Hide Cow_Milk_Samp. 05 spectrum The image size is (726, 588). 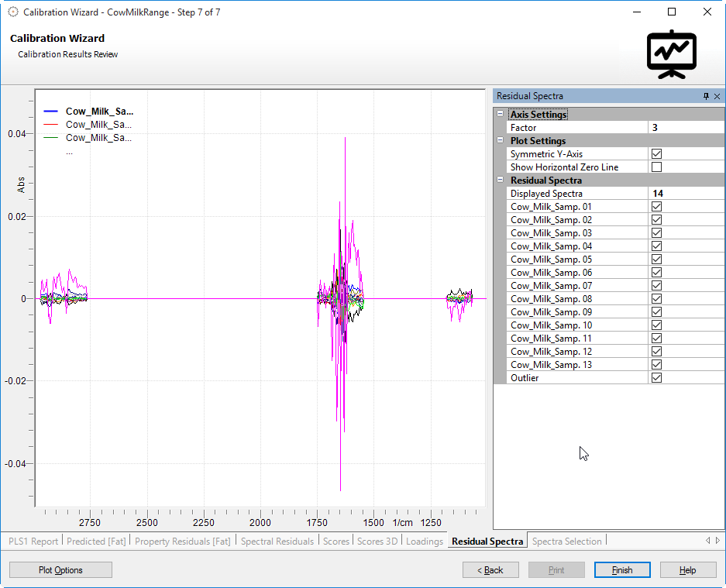click(656, 260)
